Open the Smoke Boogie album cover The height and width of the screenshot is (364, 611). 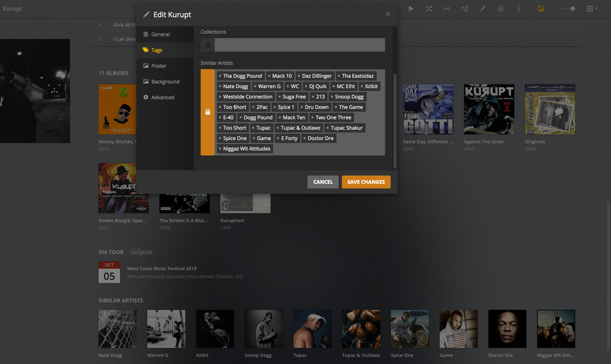[x=123, y=188]
